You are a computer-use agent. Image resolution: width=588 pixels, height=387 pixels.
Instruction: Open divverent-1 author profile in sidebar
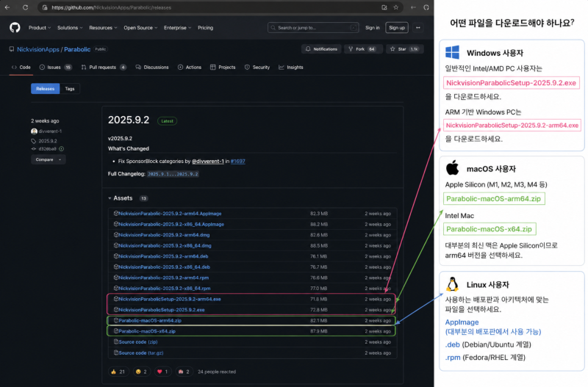point(50,131)
